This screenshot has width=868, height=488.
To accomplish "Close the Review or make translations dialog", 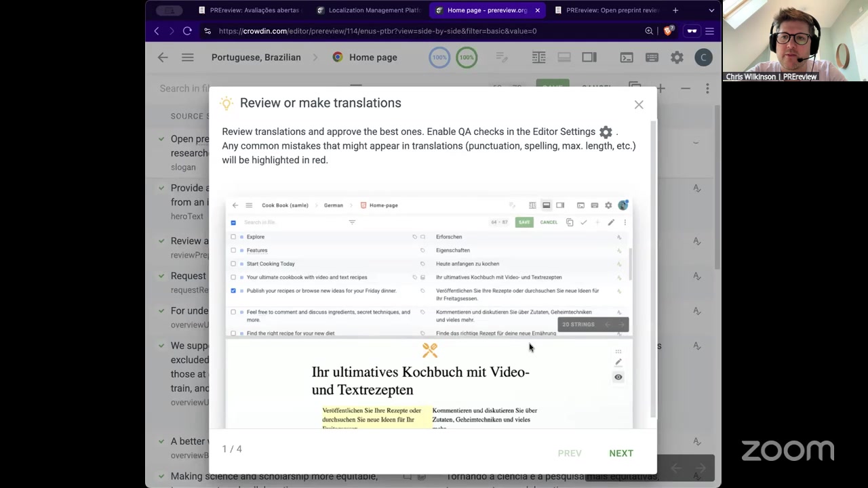I will pos(638,104).
